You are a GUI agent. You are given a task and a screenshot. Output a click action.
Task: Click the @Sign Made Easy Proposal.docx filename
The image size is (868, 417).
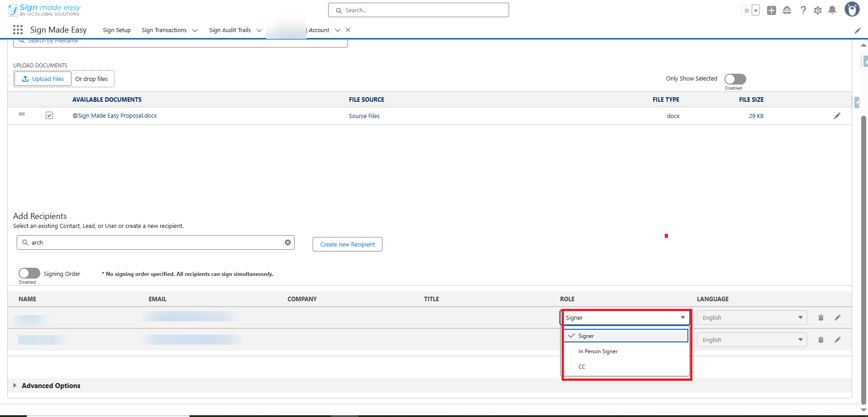click(114, 116)
